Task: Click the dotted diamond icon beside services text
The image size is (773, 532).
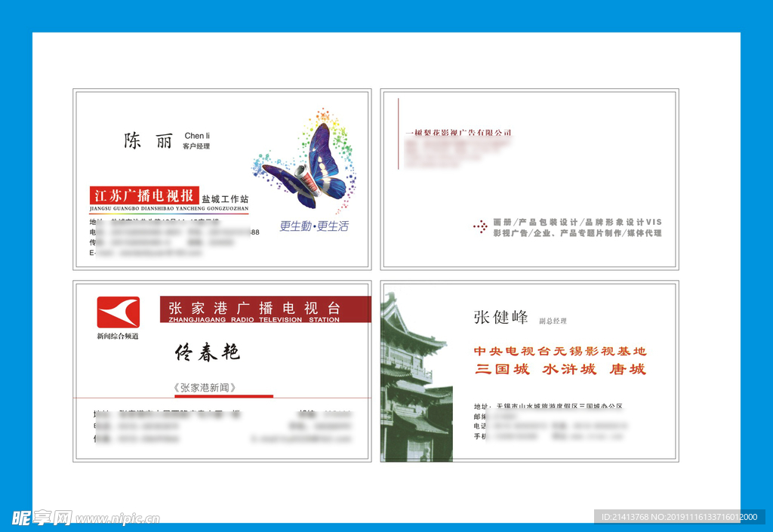Action: click(x=480, y=226)
